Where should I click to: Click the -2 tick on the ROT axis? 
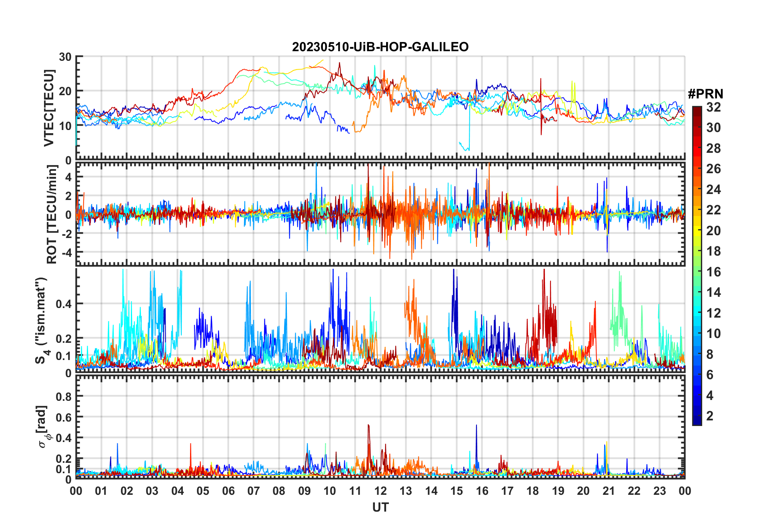66,234
